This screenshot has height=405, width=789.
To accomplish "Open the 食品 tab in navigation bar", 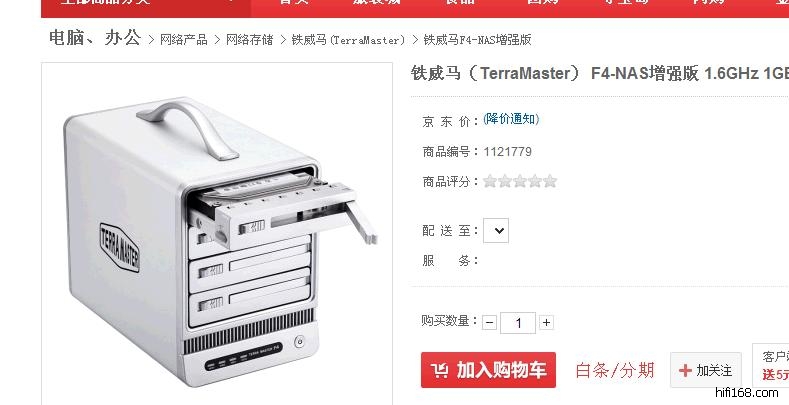I will 459,3.
